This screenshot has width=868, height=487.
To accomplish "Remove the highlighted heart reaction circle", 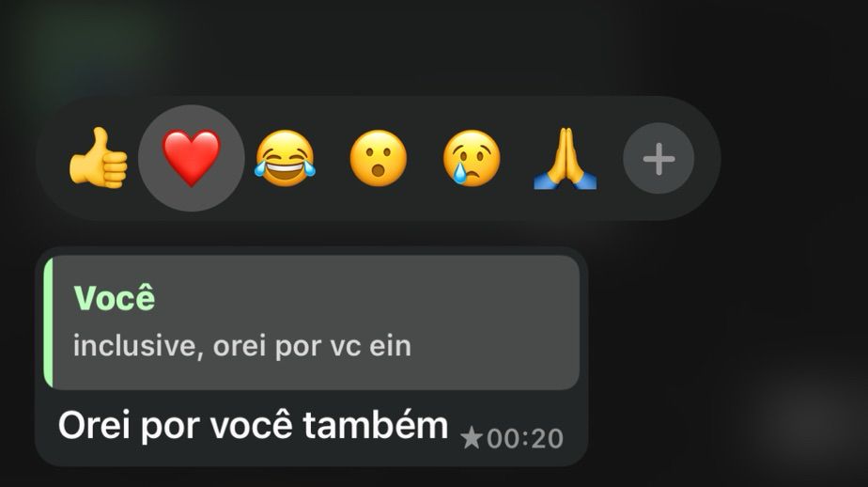I will [191, 158].
